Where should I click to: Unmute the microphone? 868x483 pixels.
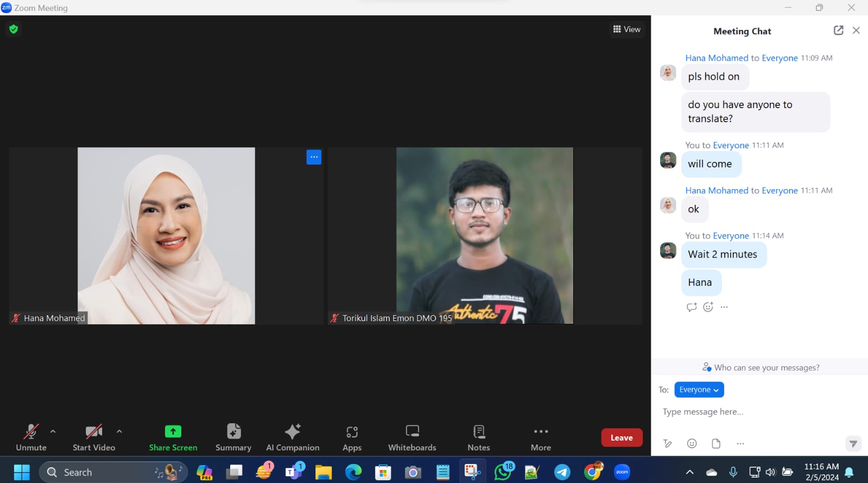pos(31,437)
